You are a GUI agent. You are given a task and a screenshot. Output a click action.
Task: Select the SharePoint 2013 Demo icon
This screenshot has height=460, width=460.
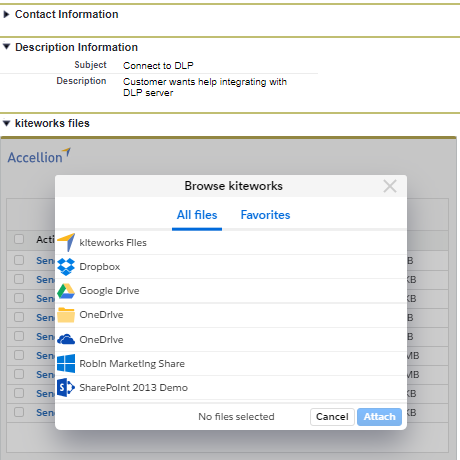66,387
